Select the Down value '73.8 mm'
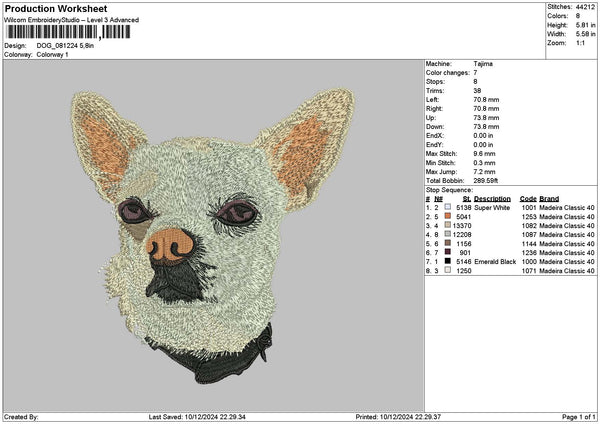 486,127
